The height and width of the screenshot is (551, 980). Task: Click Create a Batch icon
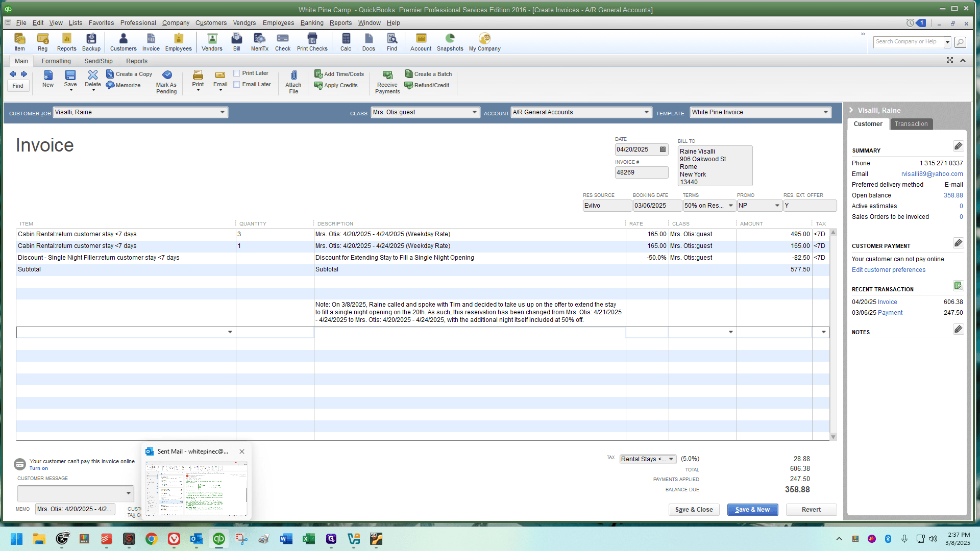pyautogui.click(x=428, y=74)
